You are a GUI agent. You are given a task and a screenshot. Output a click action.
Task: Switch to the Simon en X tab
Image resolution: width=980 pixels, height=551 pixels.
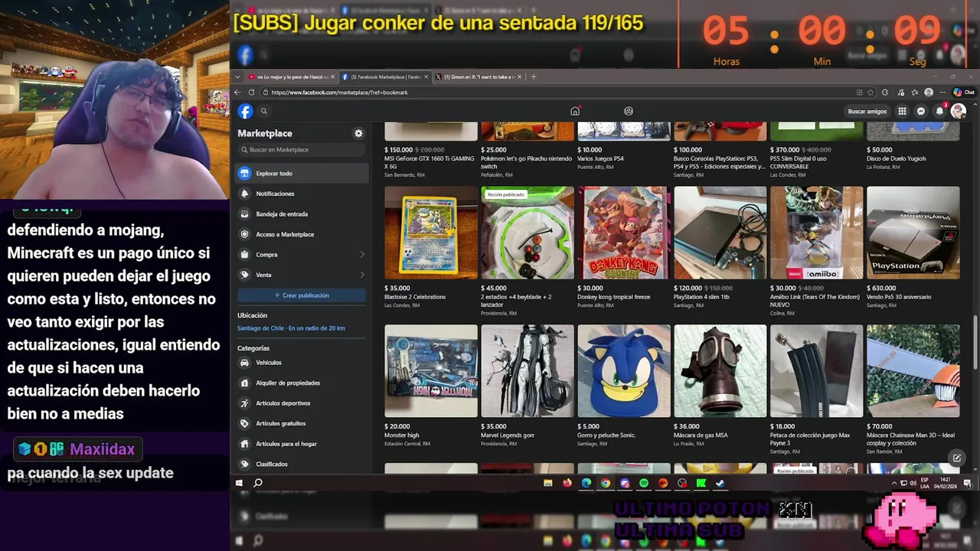[x=478, y=77]
